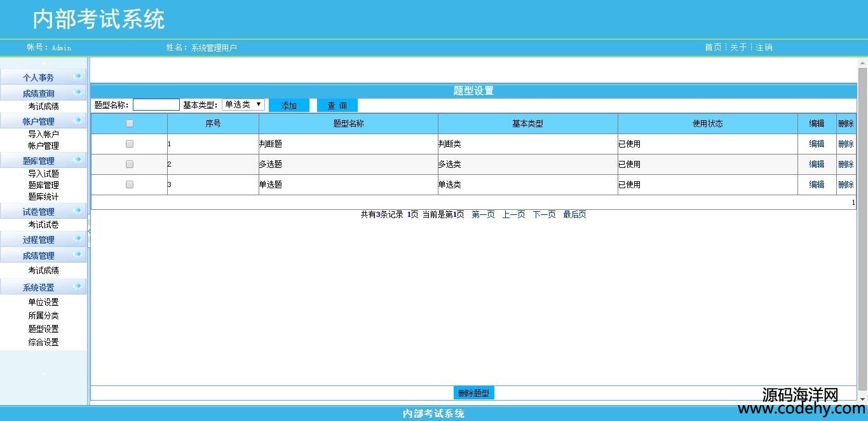Click arrow icon beside 题库管理

(78, 160)
